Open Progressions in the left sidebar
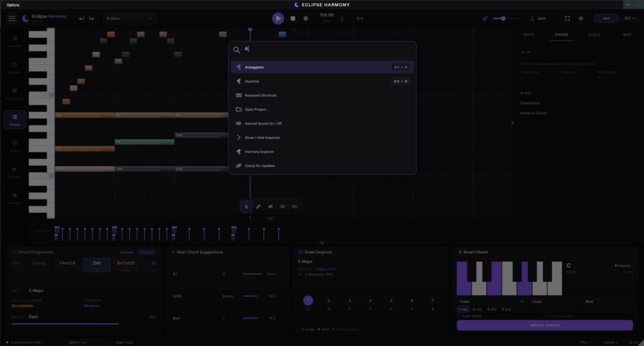Screen dimensions: 644x346 (x=15, y=94)
